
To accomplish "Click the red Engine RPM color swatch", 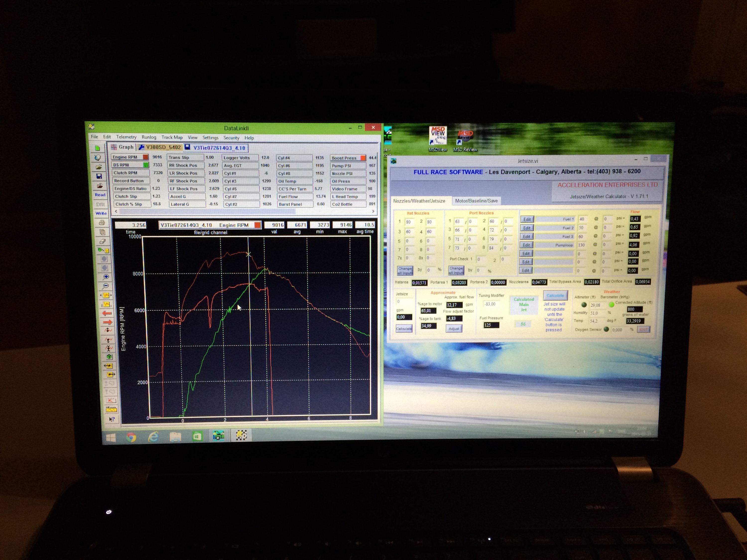I will coord(146,157).
